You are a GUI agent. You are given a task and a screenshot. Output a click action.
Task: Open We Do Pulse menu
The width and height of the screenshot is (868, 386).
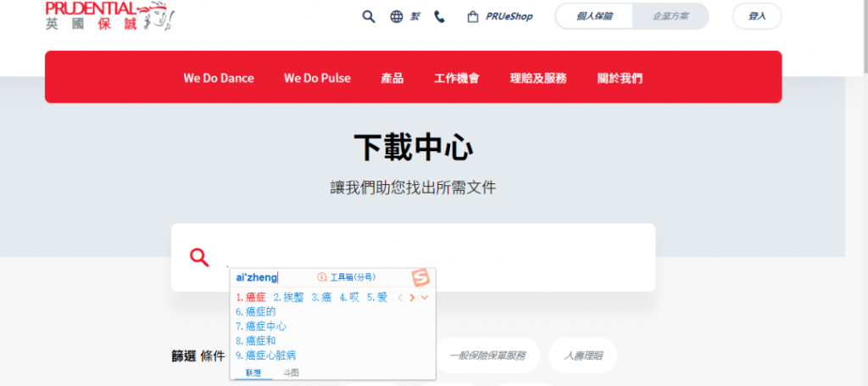pyautogui.click(x=317, y=78)
